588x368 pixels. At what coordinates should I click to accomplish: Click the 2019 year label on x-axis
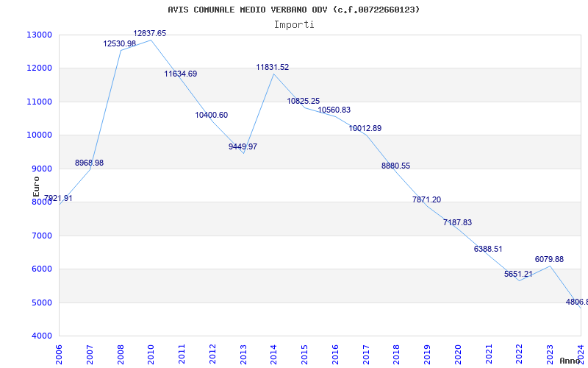[428, 354]
